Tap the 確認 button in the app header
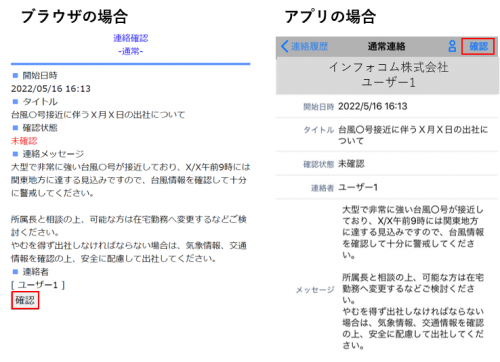 478,46
